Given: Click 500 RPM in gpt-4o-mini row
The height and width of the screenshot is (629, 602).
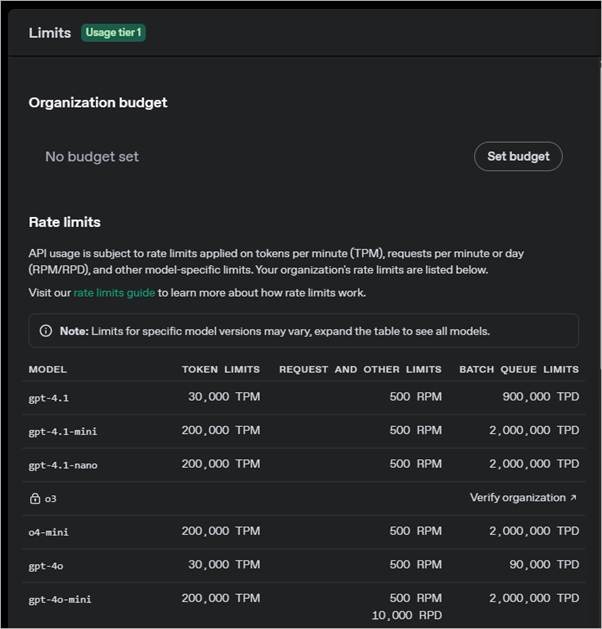Looking at the screenshot, I should coord(416,599).
